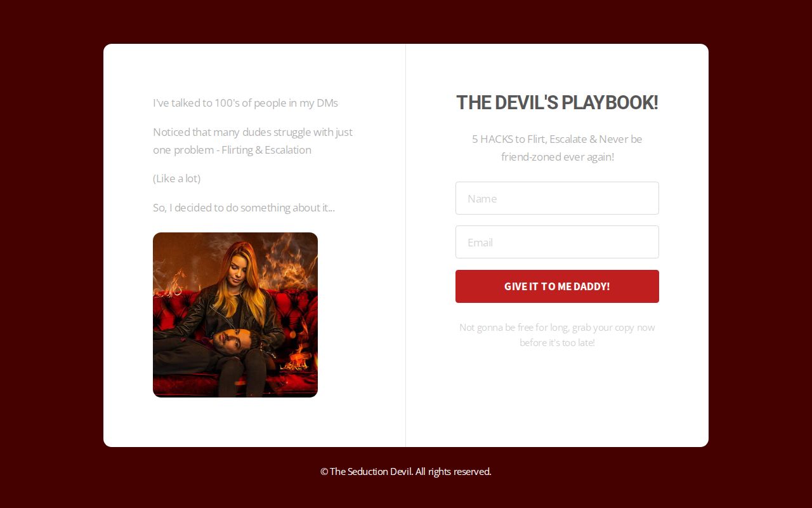
Task: Click the 'Name' placeholder text
Action: pos(482,199)
